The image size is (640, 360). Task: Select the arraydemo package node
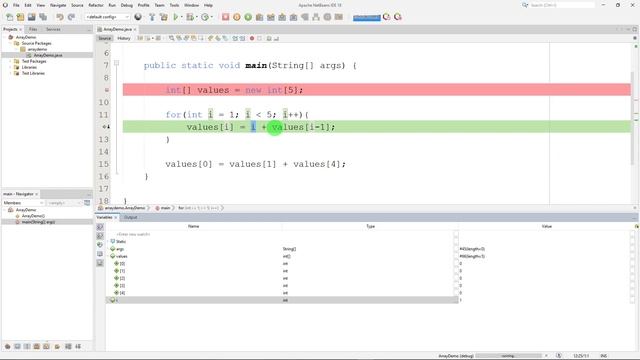pyautogui.click(x=37, y=49)
